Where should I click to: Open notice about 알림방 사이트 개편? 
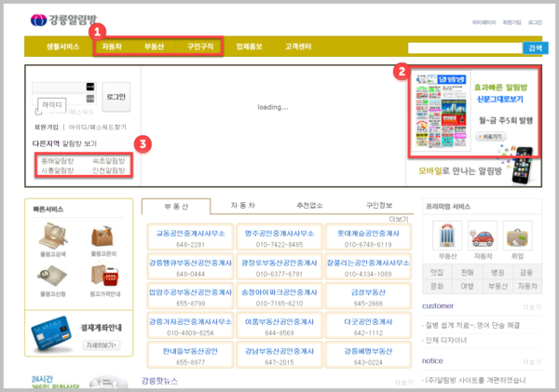475,380
